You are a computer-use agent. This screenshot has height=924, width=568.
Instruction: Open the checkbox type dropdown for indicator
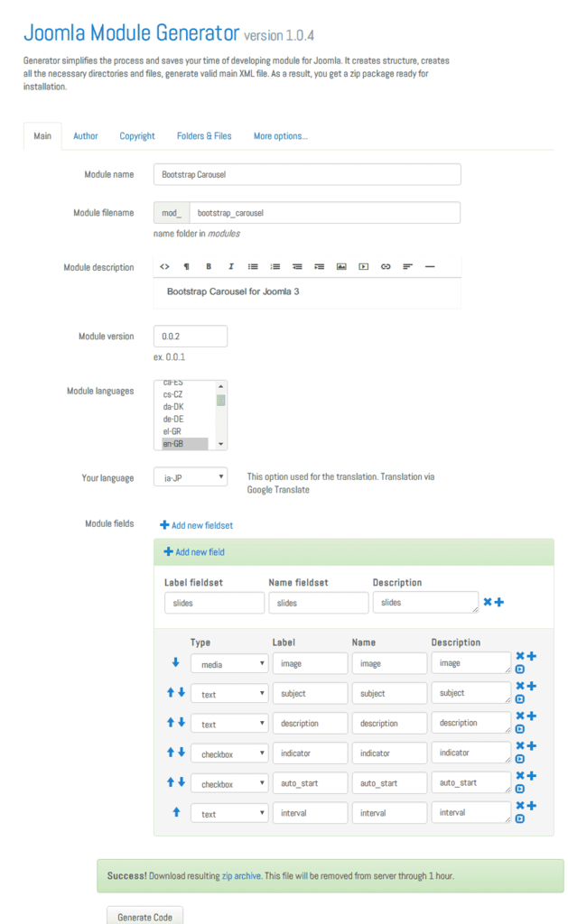[229, 753]
